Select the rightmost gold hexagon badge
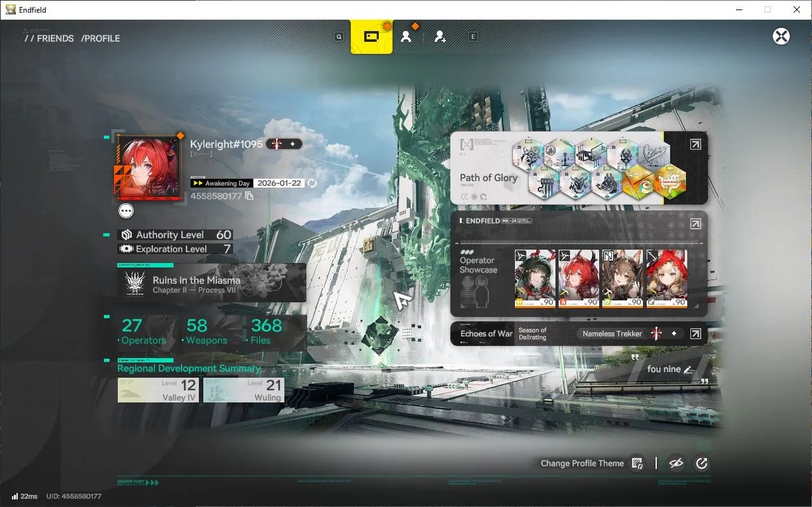The image size is (812, 507). tap(670, 182)
